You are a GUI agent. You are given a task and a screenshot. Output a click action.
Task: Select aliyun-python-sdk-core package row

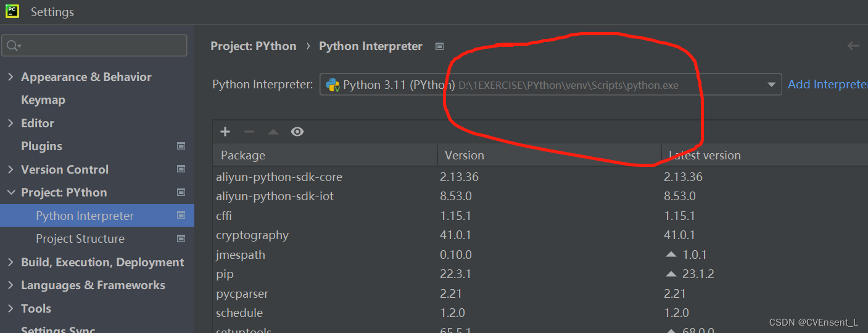coord(540,177)
